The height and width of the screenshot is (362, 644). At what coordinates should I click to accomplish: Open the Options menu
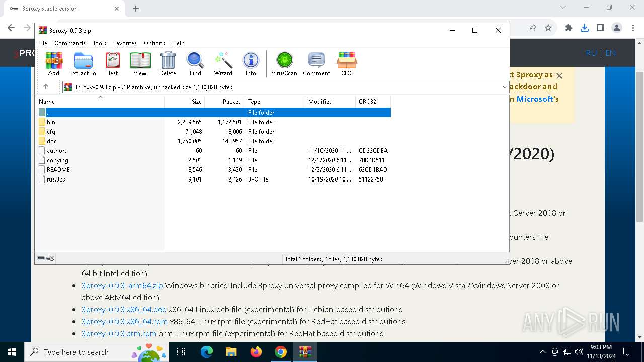(154, 43)
